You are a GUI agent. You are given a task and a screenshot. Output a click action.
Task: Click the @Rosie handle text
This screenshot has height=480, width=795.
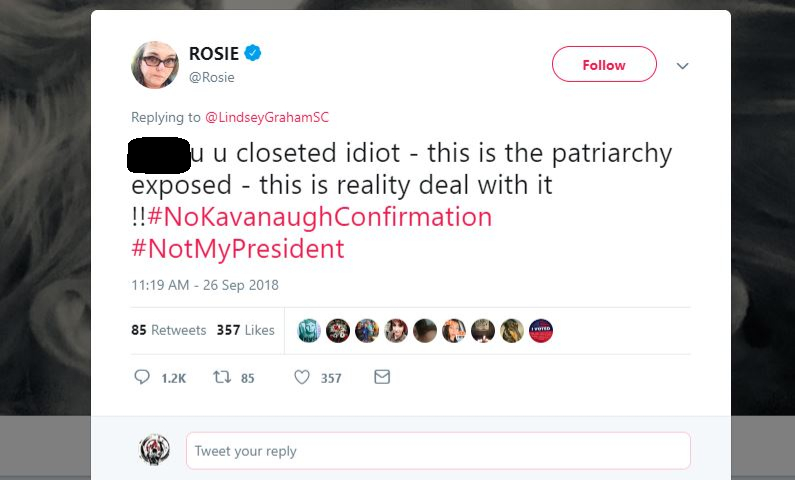point(212,77)
